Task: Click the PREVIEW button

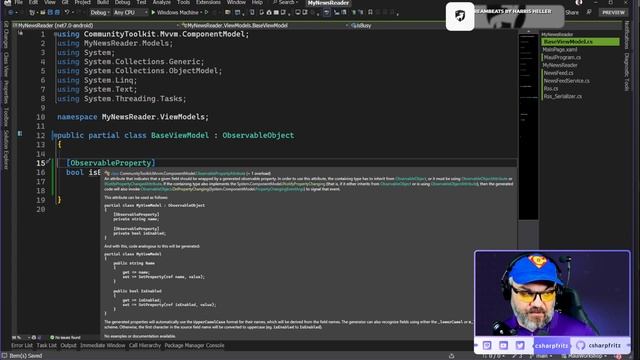Action: (613, 13)
